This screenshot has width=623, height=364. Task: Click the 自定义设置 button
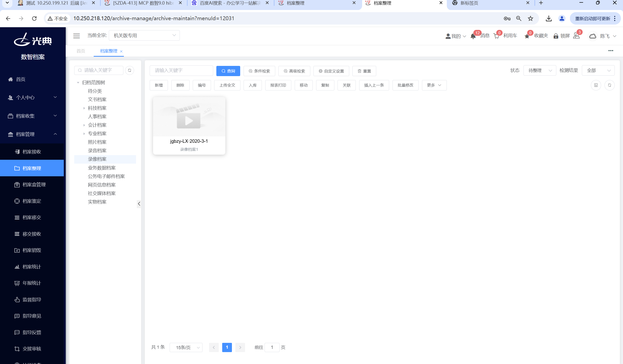pyautogui.click(x=331, y=71)
